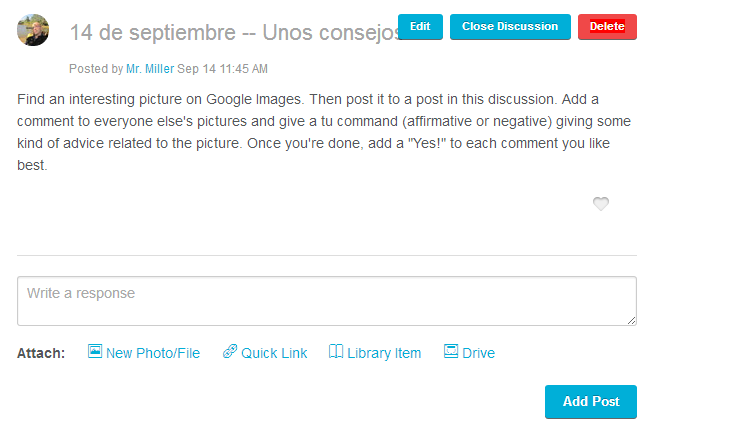Click the Close Discussion button
Screen dimensions: 730x431
coord(510,27)
